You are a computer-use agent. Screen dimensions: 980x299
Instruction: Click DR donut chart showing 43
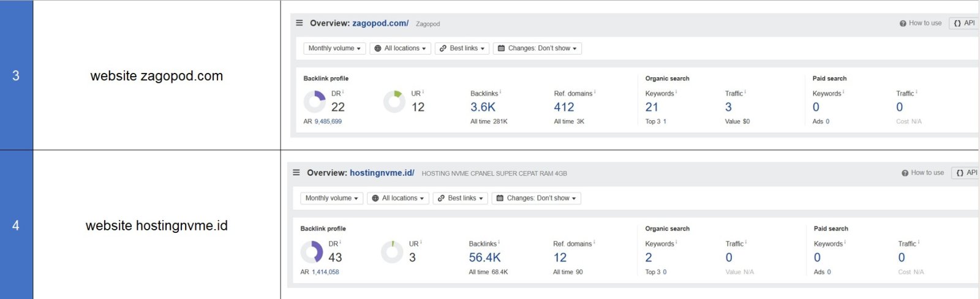[x=312, y=252]
